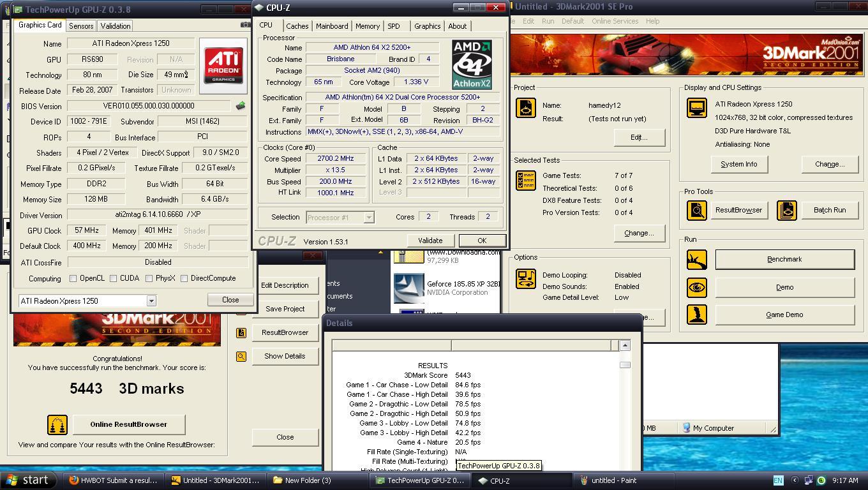868x490 pixels.
Task: Click the Selected Tests checklist icon
Action: 525,181
